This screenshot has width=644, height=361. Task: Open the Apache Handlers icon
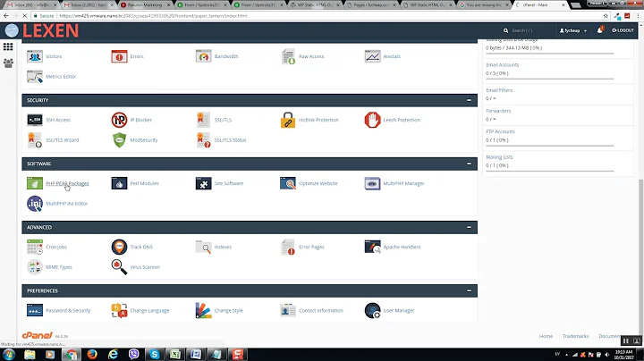(x=372, y=247)
